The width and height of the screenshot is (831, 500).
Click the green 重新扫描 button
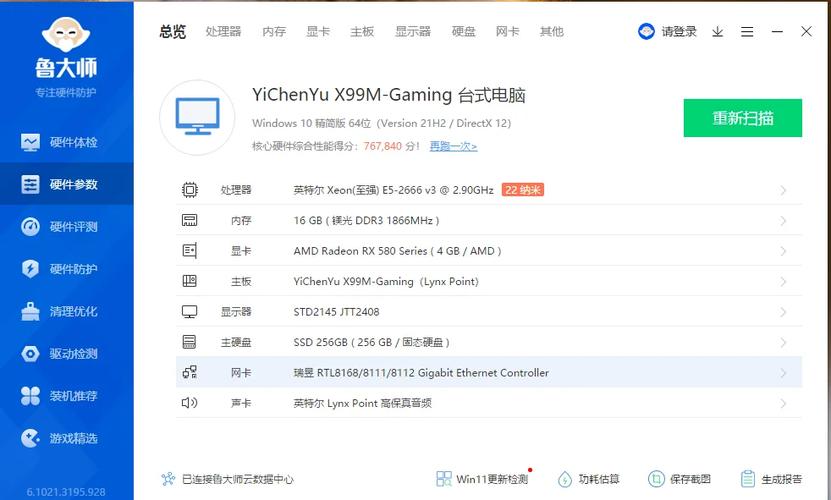[x=742, y=118]
